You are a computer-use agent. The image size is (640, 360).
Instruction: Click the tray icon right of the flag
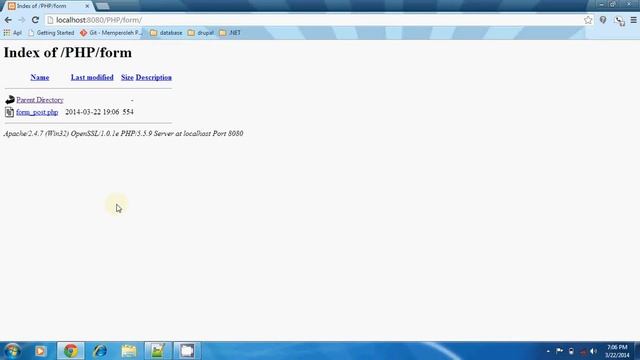(571, 351)
